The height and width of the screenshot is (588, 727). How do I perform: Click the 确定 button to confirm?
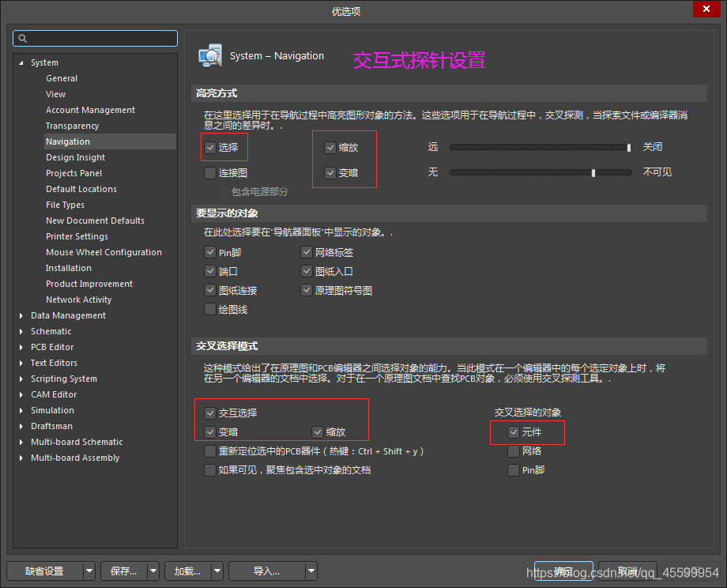(x=563, y=570)
